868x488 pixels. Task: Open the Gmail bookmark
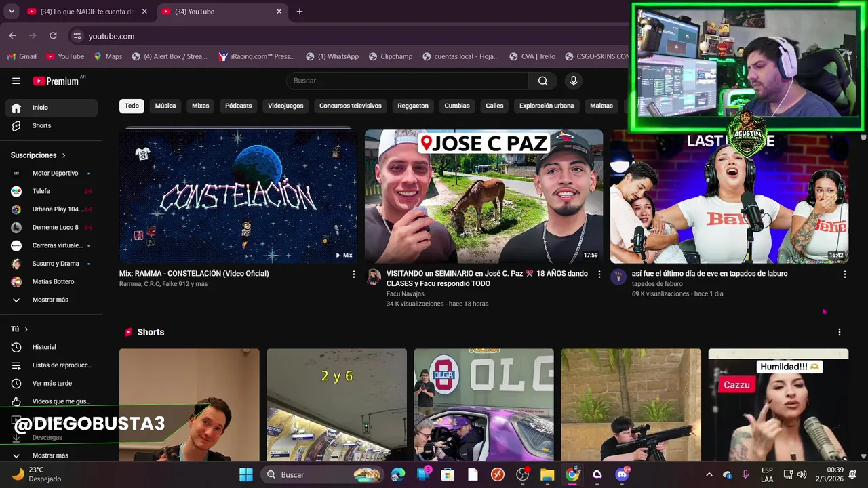click(22, 56)
